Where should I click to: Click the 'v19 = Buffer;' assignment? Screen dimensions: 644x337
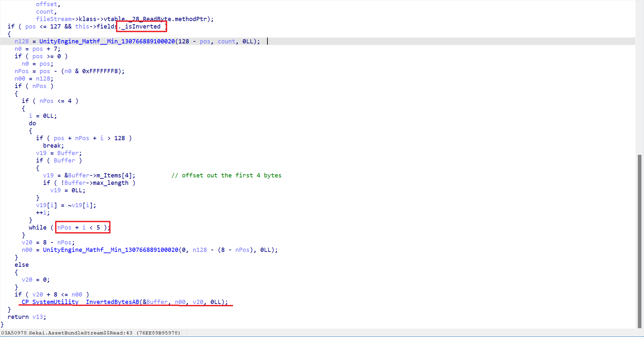(59, 153)
